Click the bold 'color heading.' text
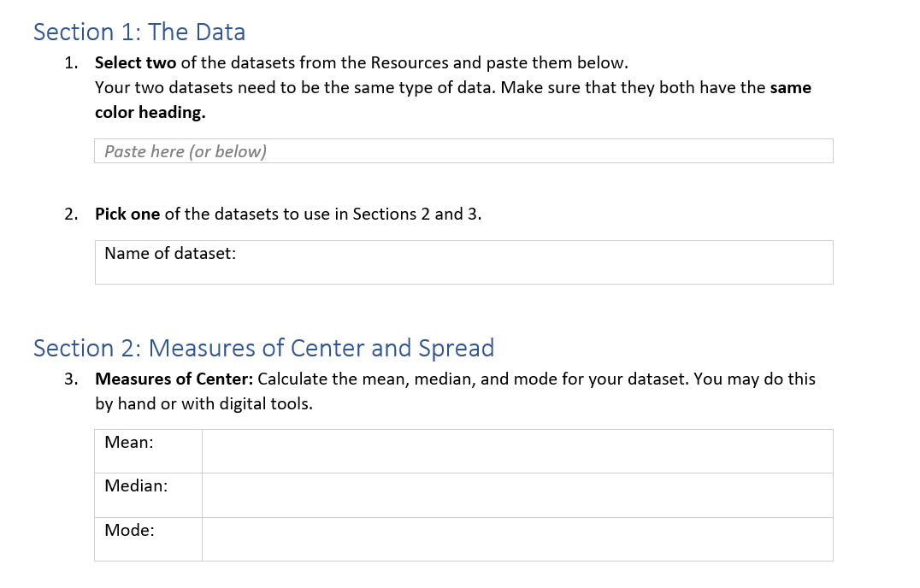This screenshot has width=920, height=588. pyautogui.click(x=150, y=112)
